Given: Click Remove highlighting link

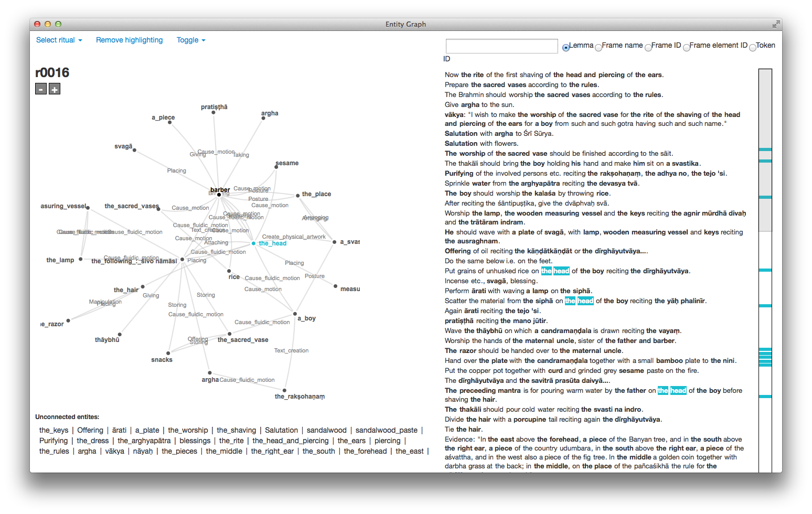Looking at the screenshot, I should [x=129, y=40].
